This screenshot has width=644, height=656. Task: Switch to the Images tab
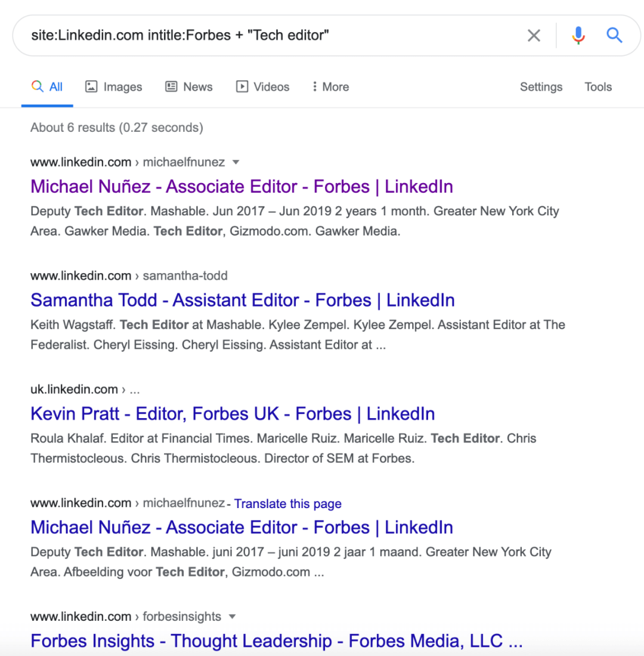(114, 87)
